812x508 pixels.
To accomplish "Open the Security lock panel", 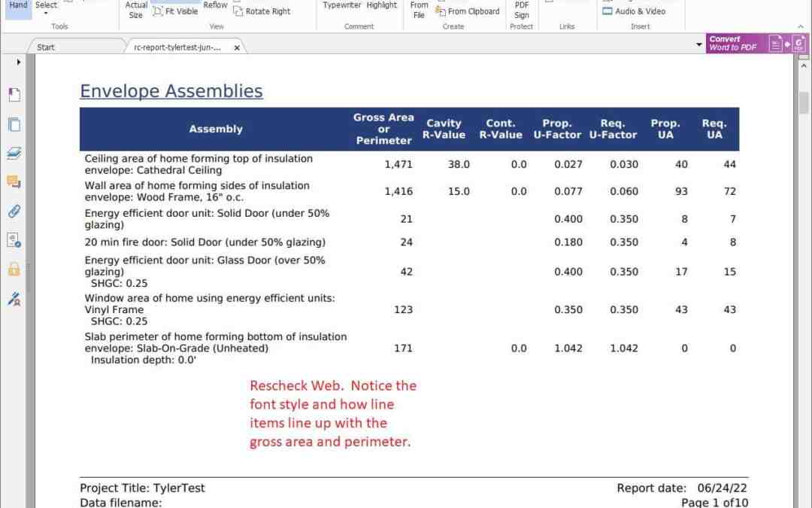I will coord(14,269).
